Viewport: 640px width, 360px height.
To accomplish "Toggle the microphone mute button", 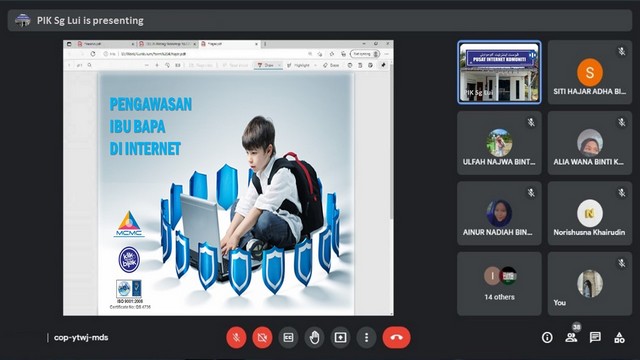I will point(236,338).
